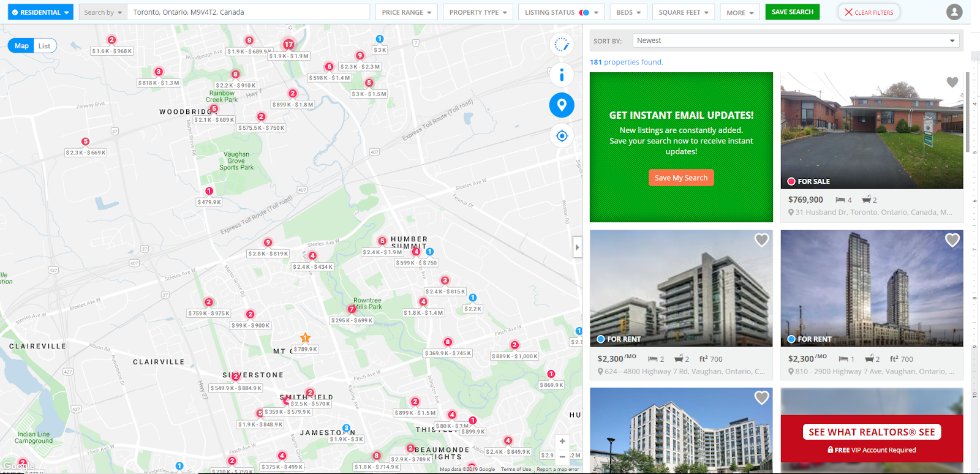This screenshot has width=980, height=474.
Task: Zoom in the map with plus button
Action: pos(562,441)
